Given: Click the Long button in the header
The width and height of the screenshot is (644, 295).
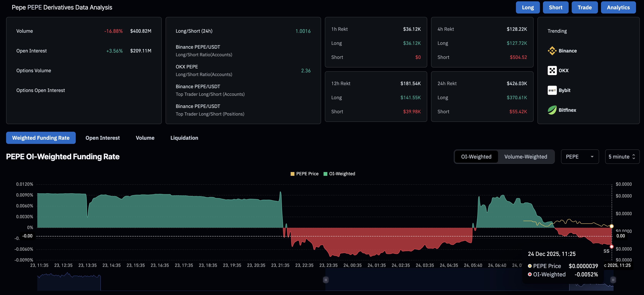Looking at the screenshot, I should pos(528,7).
